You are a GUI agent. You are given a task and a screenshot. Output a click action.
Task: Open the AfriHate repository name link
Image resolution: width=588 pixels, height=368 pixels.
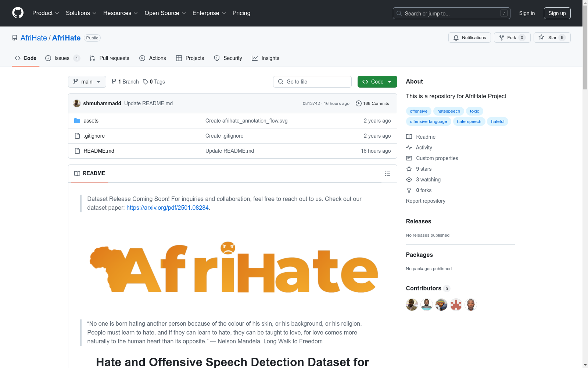point(66,38)
